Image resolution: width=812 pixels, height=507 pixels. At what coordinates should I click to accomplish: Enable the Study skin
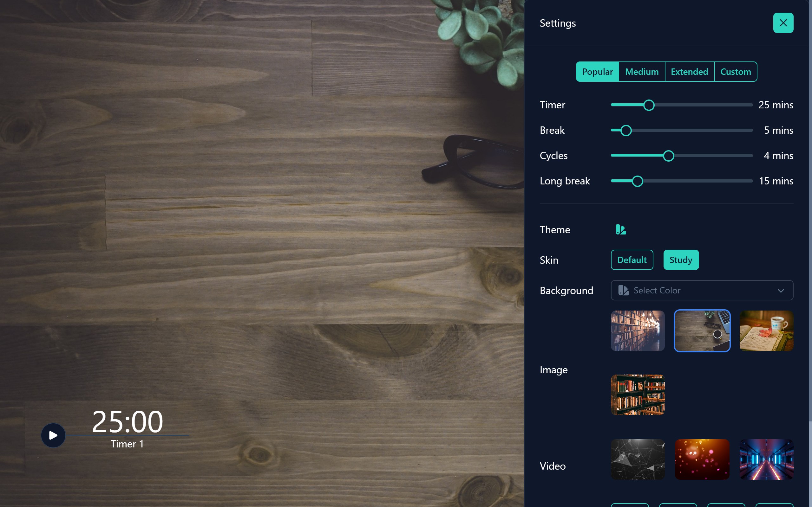coord(680,260)
